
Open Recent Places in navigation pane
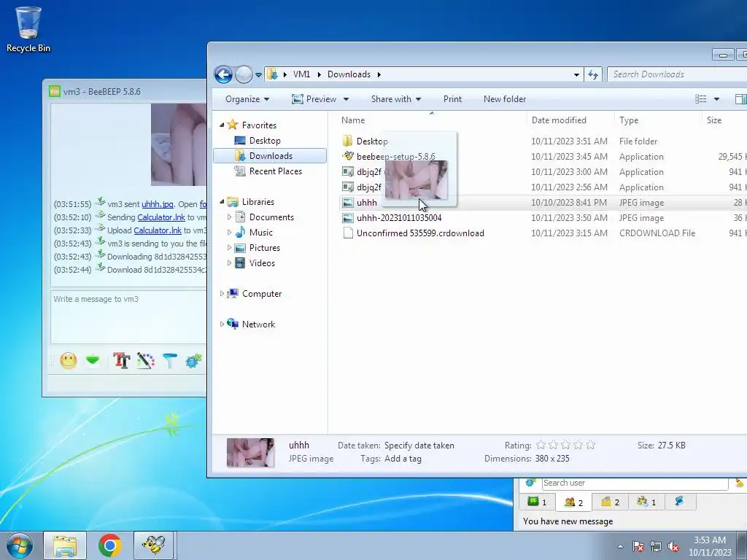pos(275,171)
